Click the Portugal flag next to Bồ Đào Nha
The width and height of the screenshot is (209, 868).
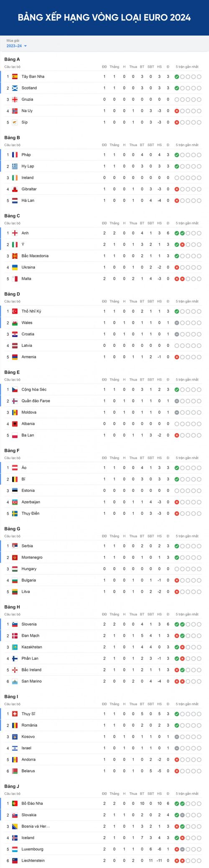[15, 803]
